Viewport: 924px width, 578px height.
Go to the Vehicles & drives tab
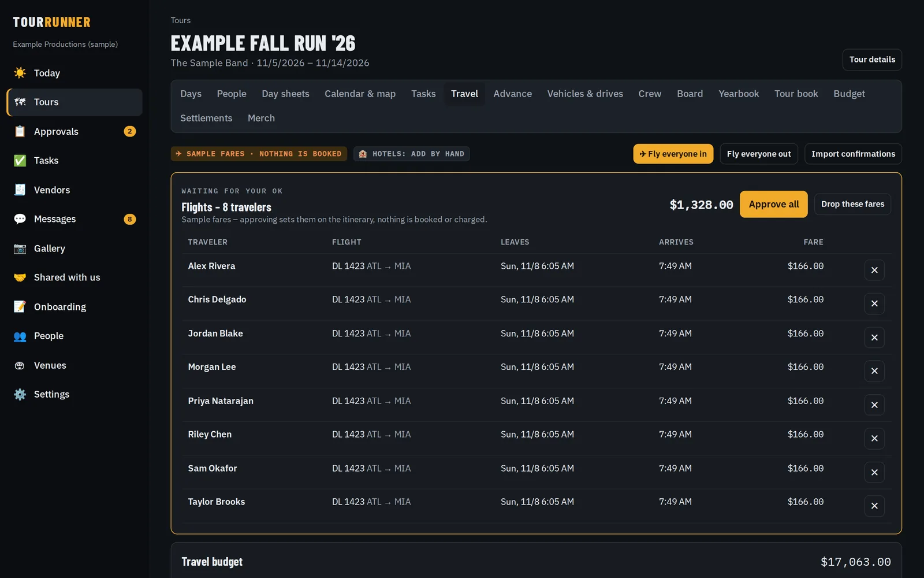[585, 94]
